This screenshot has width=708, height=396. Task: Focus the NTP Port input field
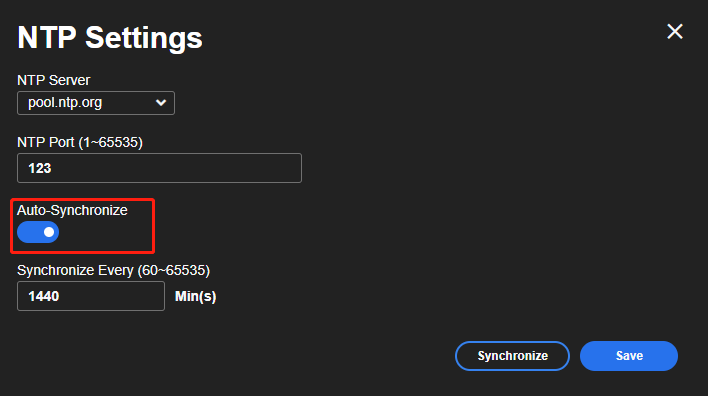point(159,168)
